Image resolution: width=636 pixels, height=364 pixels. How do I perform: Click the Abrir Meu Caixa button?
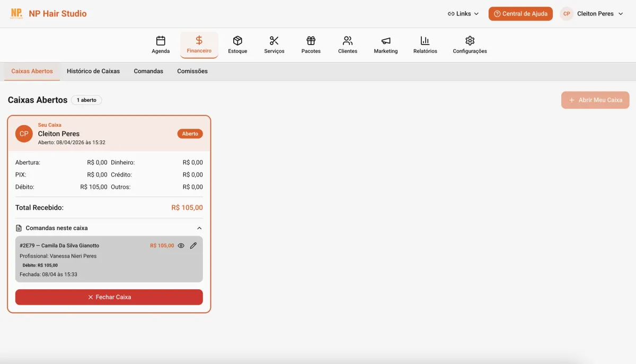click(x=595, y=100)
